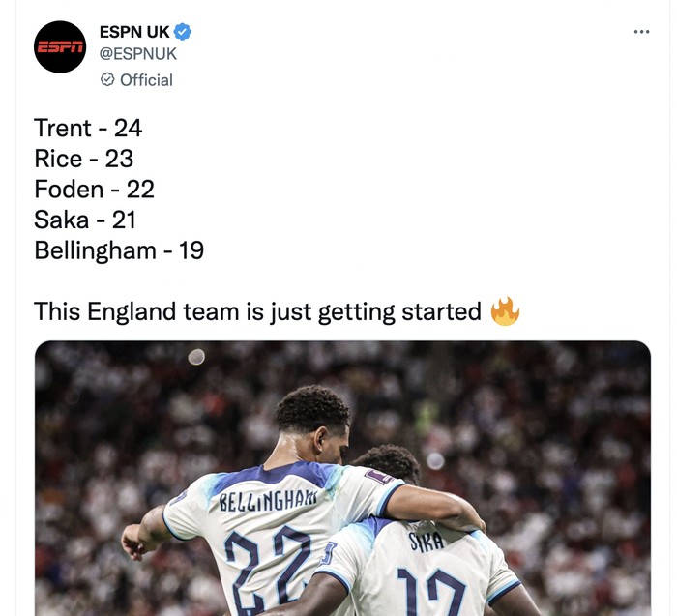The height and width of the screenshot is (616, 677).
Task: Open the @ESPNUK handle link
Action: click(138, 54)
